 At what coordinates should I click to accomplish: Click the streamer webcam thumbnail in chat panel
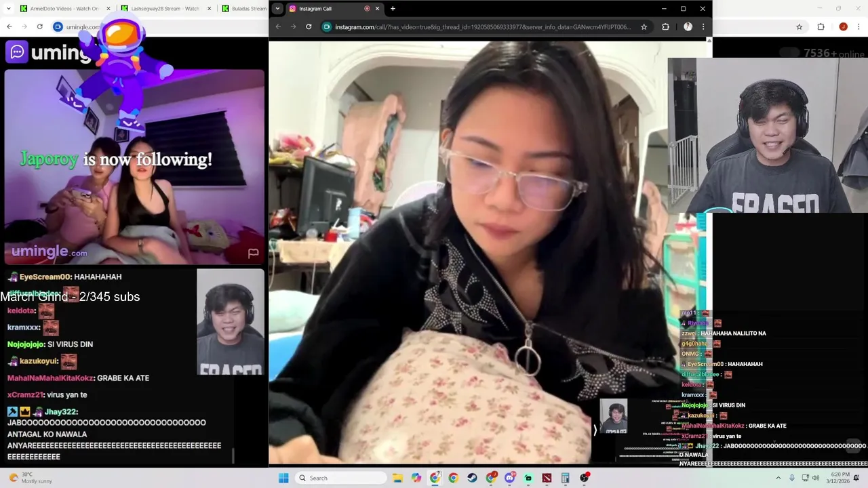coord(231,323)
